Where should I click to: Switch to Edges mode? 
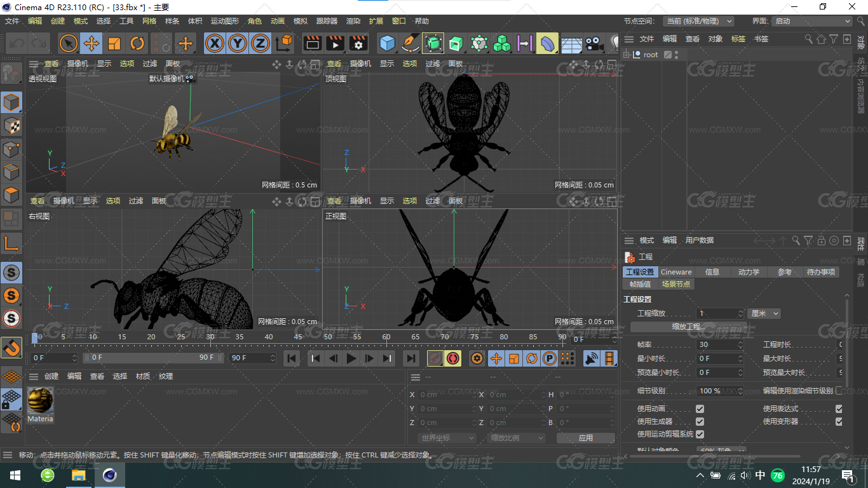pos(11,172)
